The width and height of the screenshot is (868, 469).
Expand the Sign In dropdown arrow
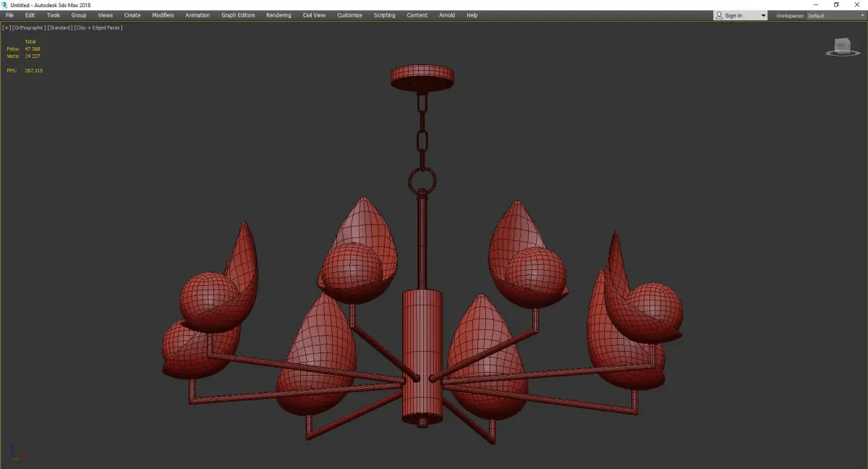tap(762, 15)
